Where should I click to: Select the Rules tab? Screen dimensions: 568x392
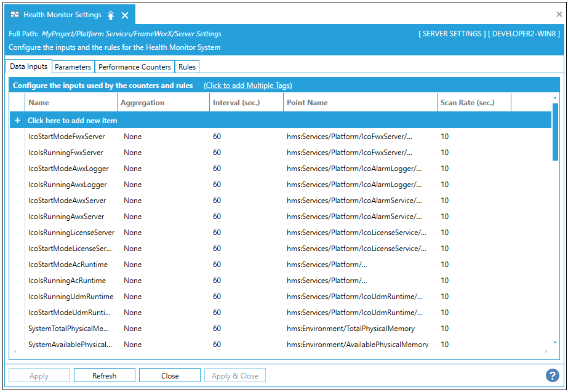point(187,67)
